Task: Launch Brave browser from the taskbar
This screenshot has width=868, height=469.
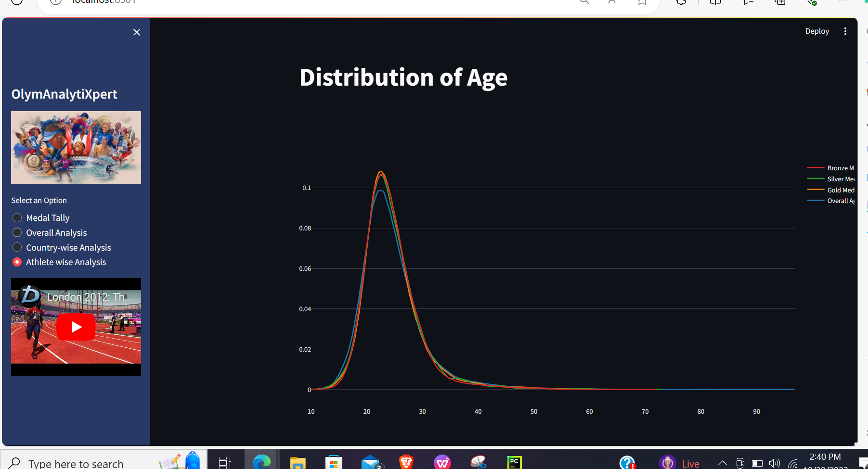Action: pos(406,462)
